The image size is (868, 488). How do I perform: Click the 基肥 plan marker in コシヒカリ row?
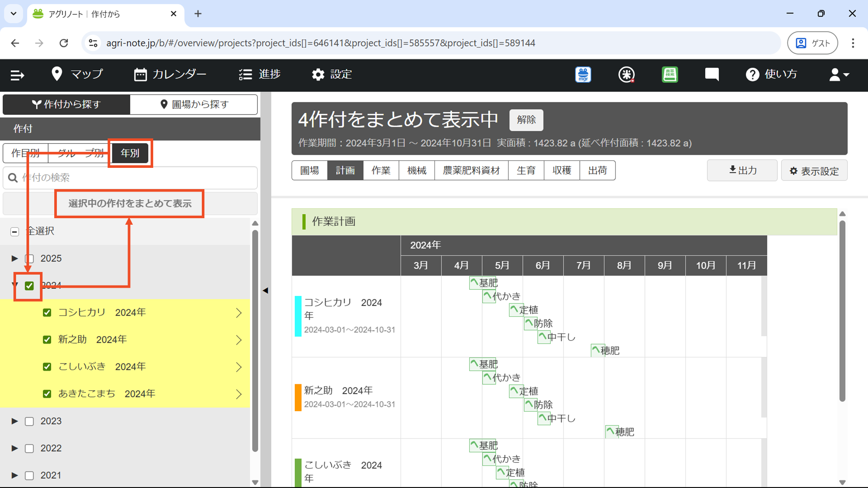(483, 283)
